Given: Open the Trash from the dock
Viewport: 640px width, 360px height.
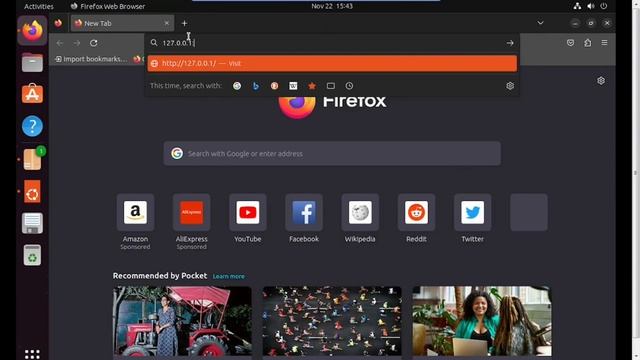Looking at the screenshot, I should [32, 256].
